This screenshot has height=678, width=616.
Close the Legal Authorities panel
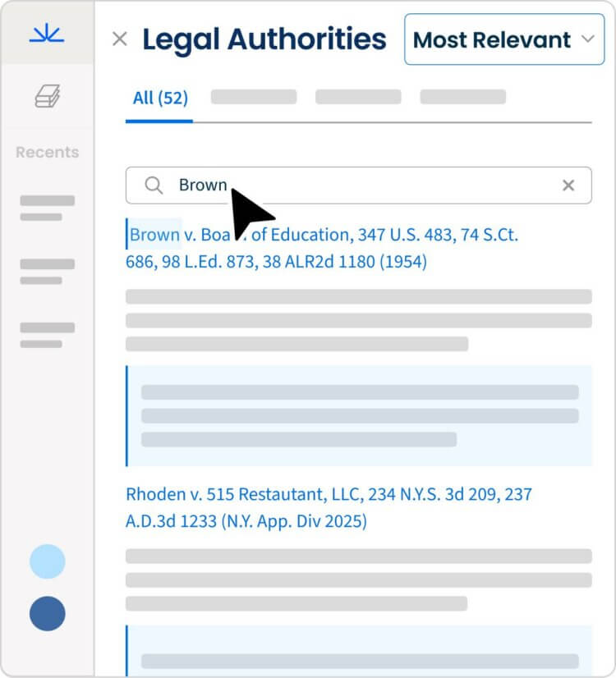click(x=120, y=39)
